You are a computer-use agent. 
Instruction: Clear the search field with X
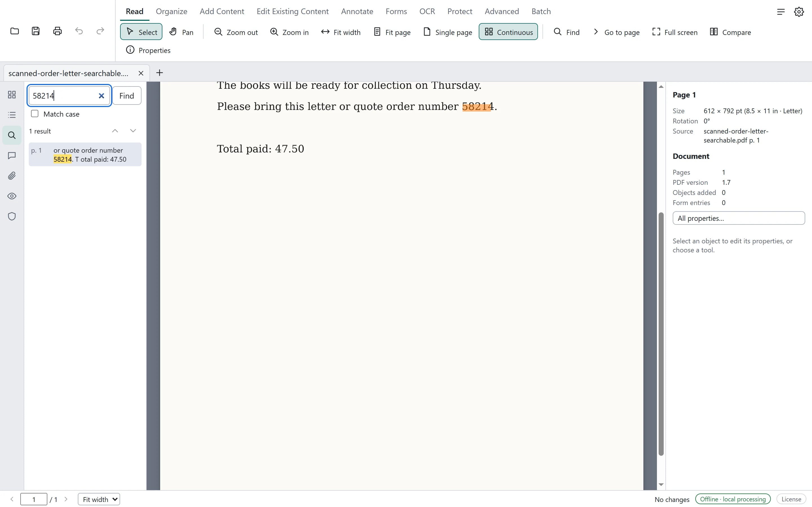[x=101, y=96]
